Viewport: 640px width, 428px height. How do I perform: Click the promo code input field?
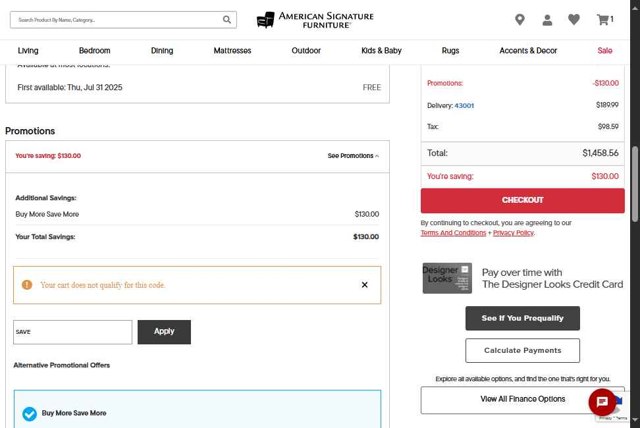[73, 332]
